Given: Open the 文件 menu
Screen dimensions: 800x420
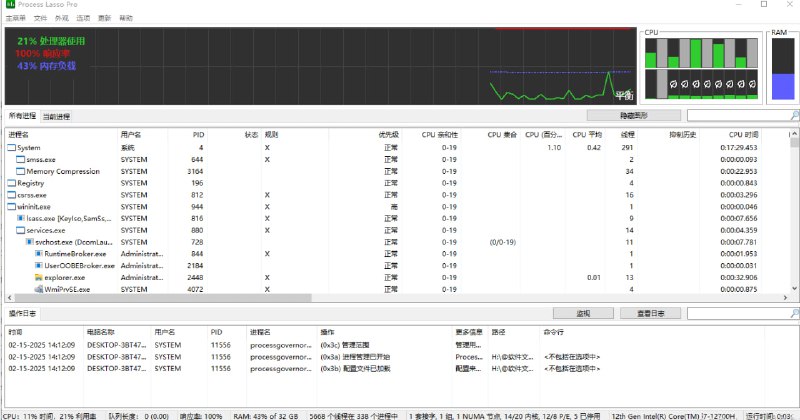Looking at the screenshot, I should 40,18.
